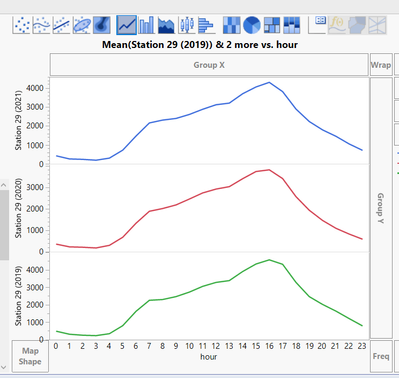The height and width of the screenshot is (378, 399).
Task: Click the 4000 tick on the 2021 y-axis
Action: pos(35,88)
